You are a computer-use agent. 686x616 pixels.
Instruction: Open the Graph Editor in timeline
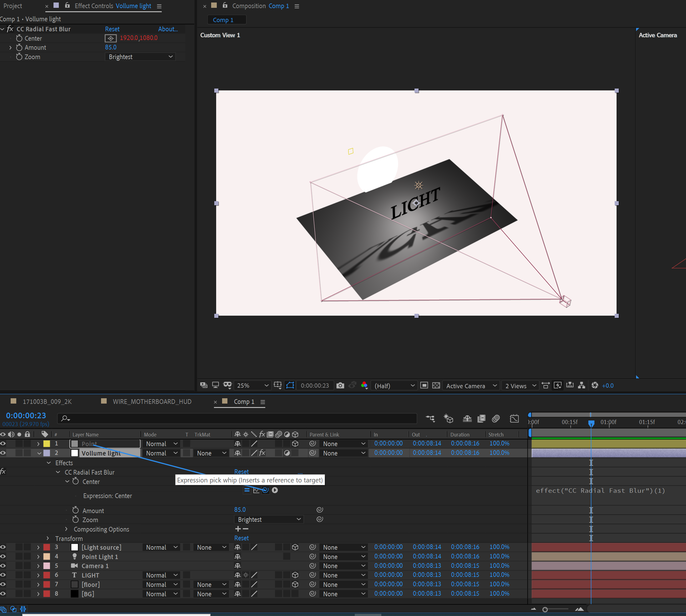click(x=514, y=419)
